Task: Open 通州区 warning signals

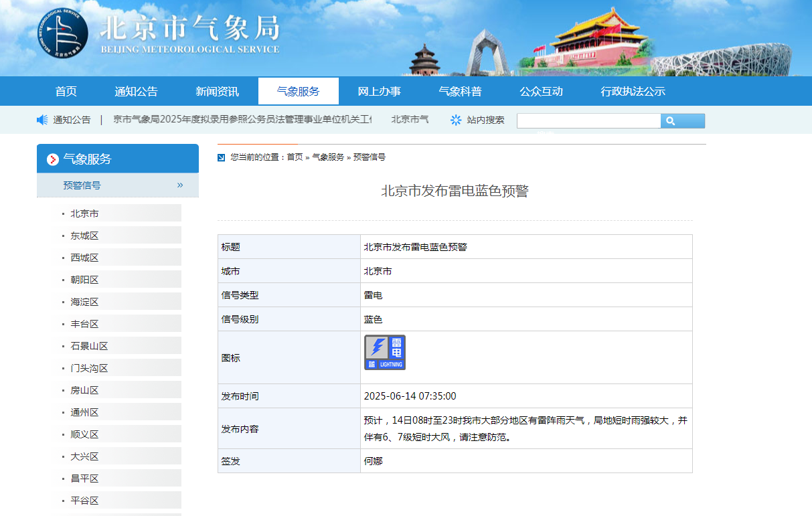Action: tap(85, 412)
